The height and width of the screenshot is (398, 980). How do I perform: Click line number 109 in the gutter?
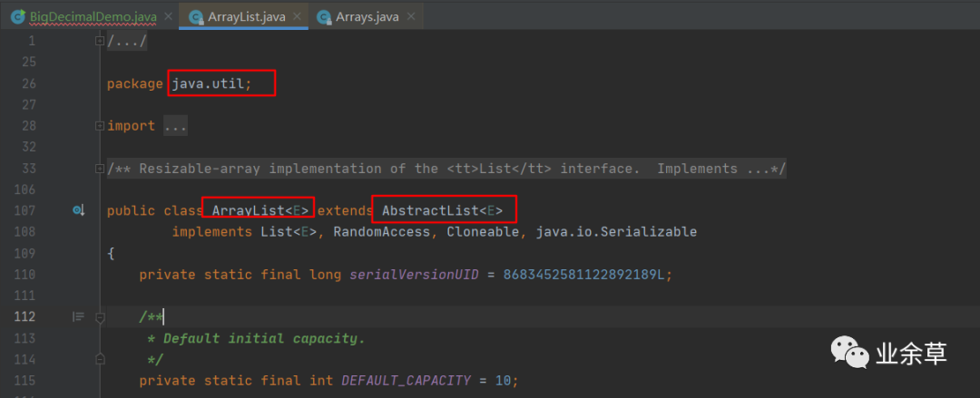[x=25, y=253]
